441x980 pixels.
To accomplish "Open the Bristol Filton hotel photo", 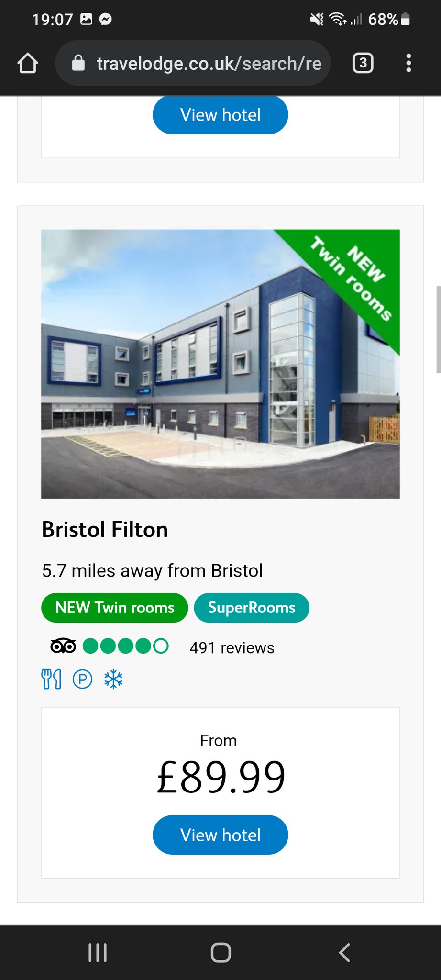I will (220, 364).
